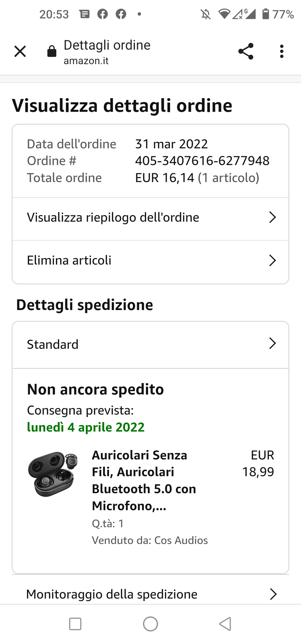Tap the share icon
The width and height of the screenshot is (301, 644).
246,51
